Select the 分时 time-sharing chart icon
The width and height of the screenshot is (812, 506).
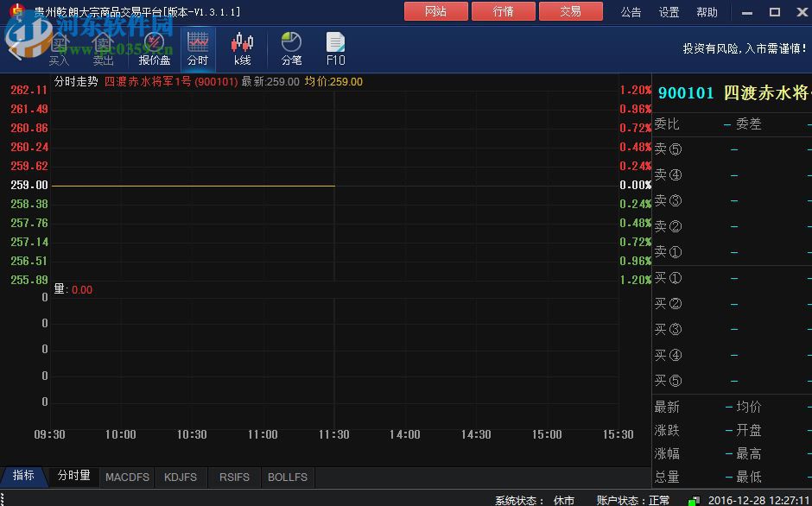198,50
